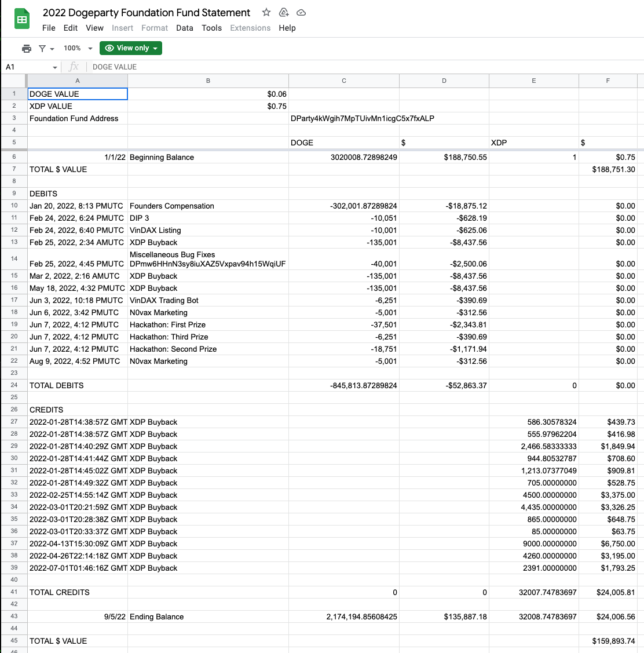This screenshot has width=644, height=653.
Task: Open the Data menu
Action: 184,28
